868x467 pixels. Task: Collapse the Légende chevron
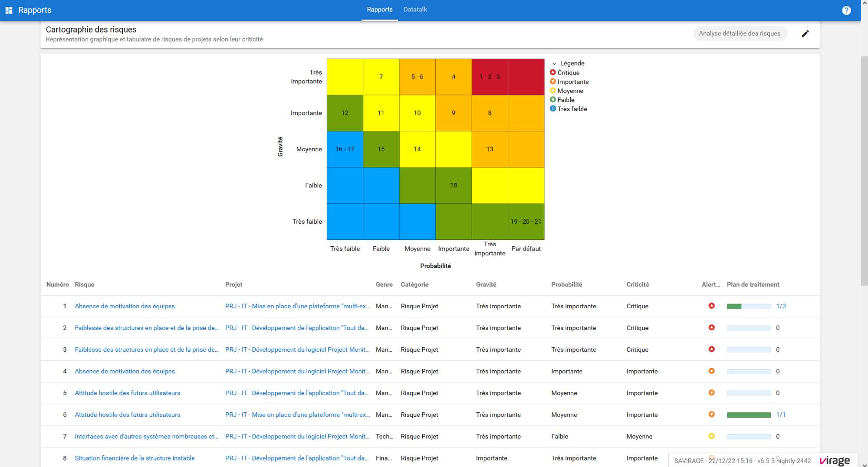[554, 63]
